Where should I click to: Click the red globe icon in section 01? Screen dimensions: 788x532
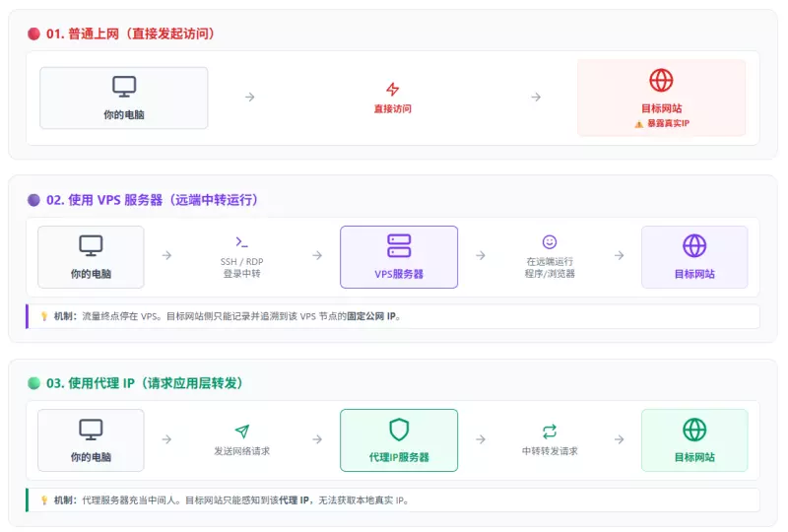(x=661, y=81)
